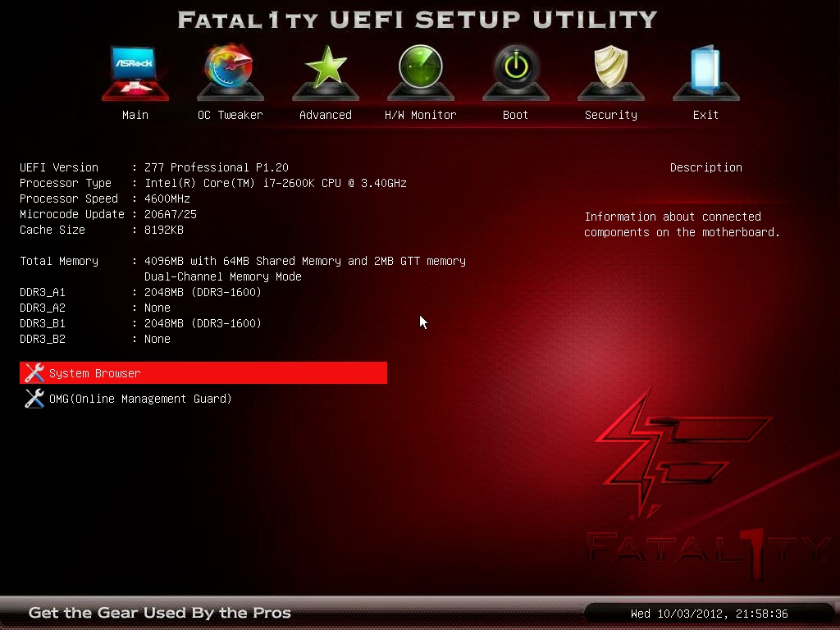Viewport: 840px width, 630px height.
Task: Click the Exit door icon
Action: click(x=706, y=73)
